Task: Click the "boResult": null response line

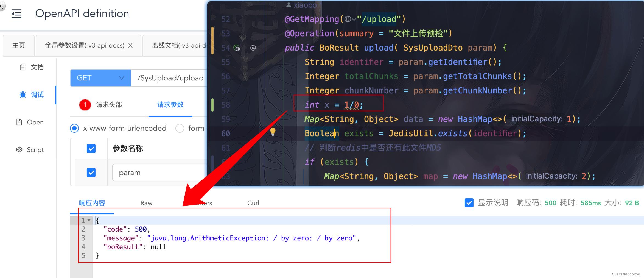Action: tap(135, 247)
